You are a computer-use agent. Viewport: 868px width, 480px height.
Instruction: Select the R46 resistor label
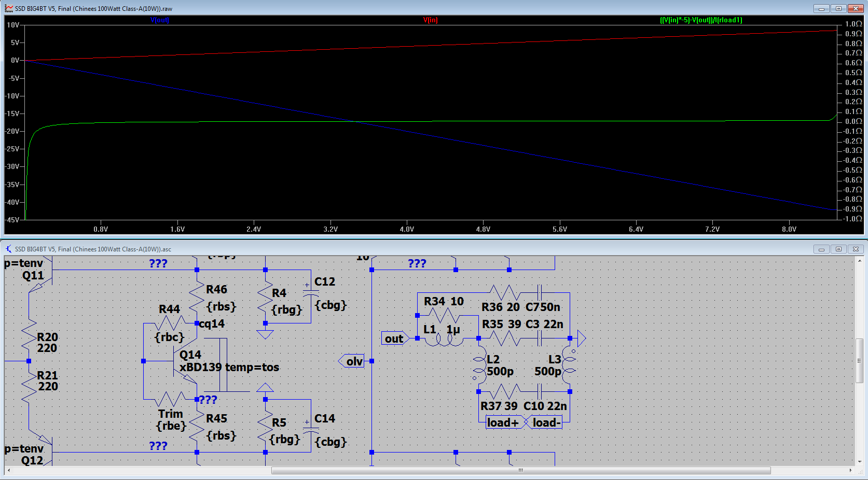(216, 289)
